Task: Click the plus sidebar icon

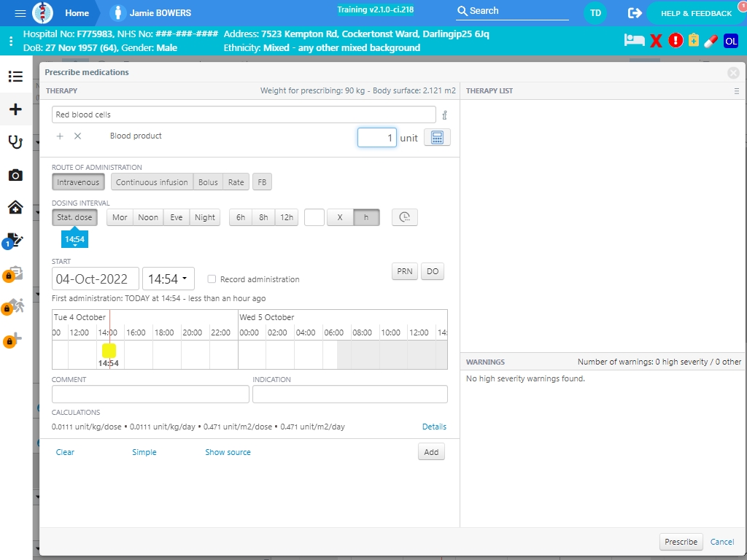Action: 16,109
